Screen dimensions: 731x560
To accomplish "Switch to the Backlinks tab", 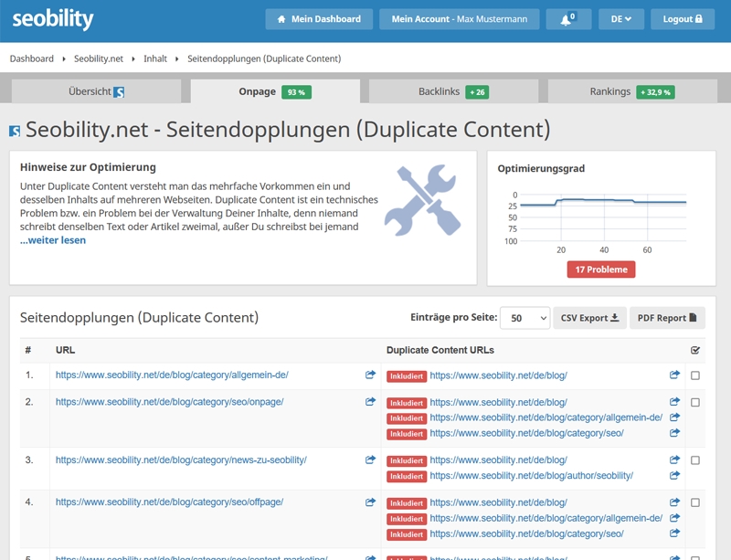I will (x=453, y=91).
